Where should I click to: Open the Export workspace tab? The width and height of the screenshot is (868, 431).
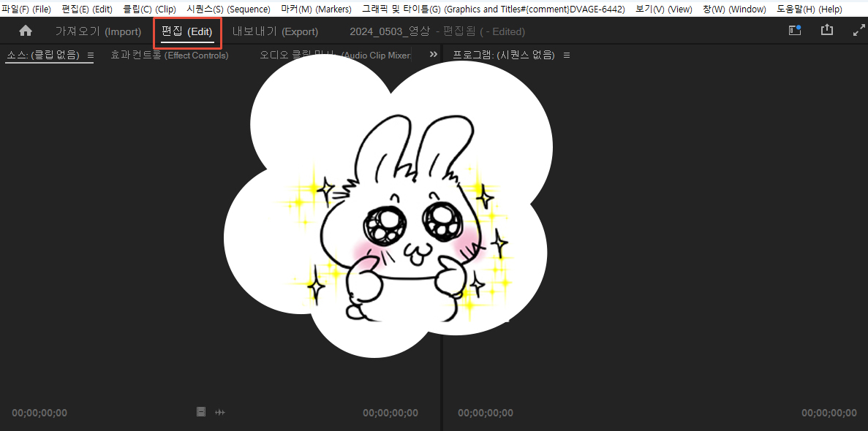pos(275,31)
